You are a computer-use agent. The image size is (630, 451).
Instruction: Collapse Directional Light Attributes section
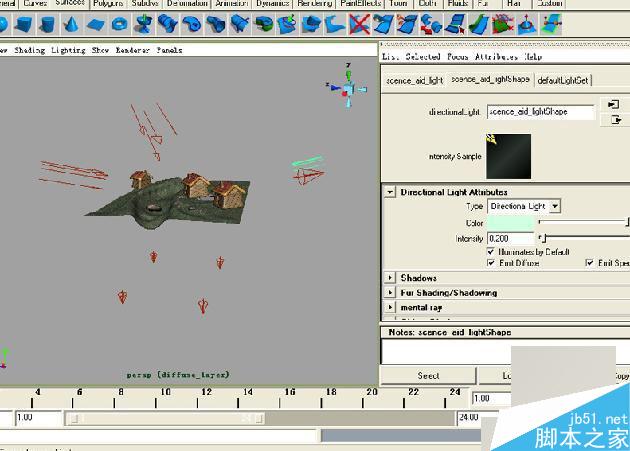click(389, 192)
